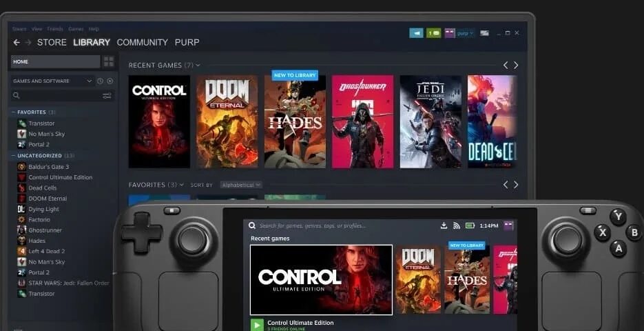Open the Help menu
644x331 pixels.
pos(94,29)
